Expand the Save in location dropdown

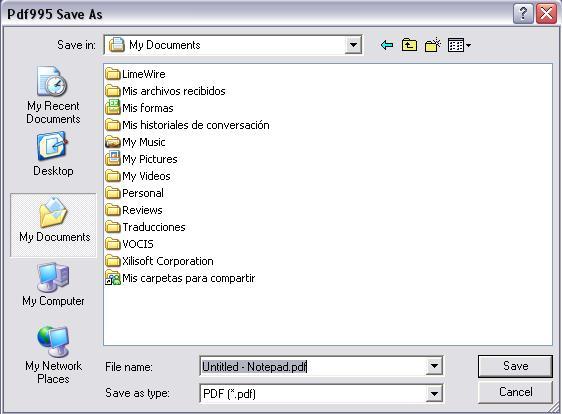point(353,45)
